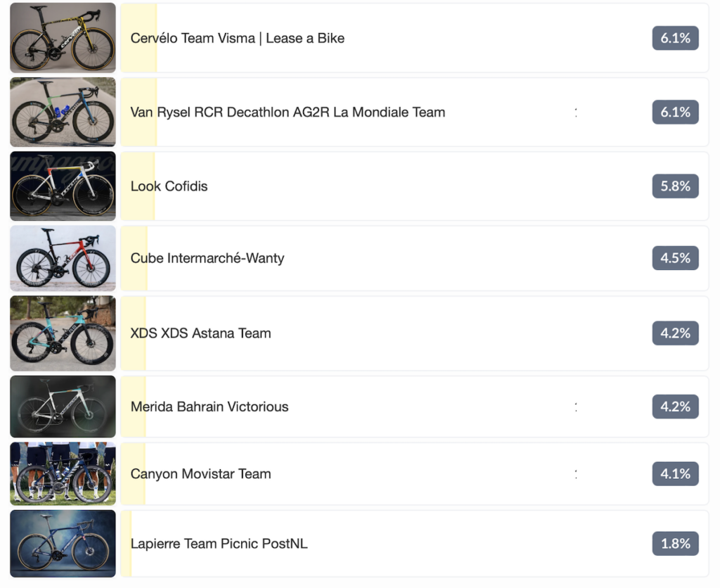This screenshot has width=720, height=588.
Task: View the Canyon Movistar Team bike photo
Action: pyautogui.click(x=63, y=473)
